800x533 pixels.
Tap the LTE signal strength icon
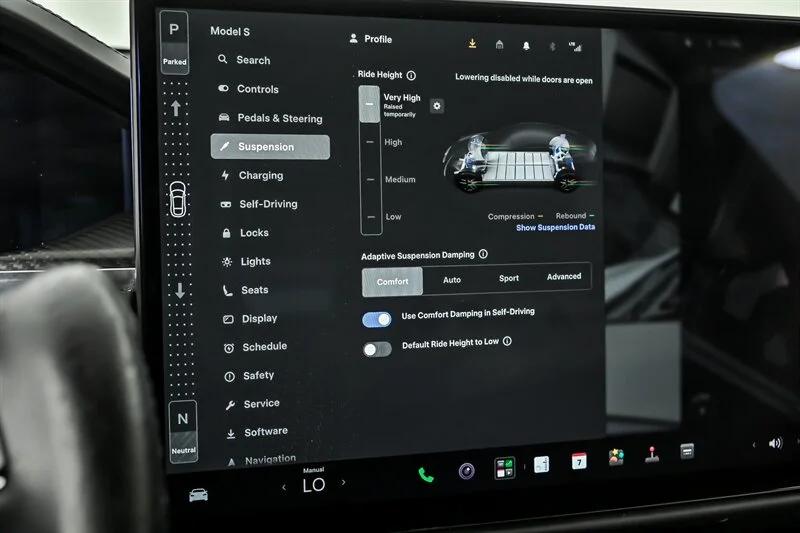coord(575,47)
